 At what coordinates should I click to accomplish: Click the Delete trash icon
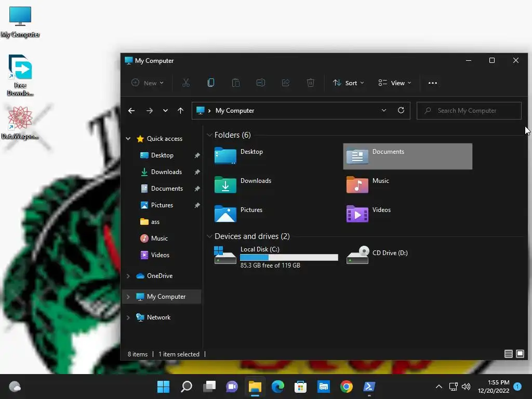[x=311, y=83]
